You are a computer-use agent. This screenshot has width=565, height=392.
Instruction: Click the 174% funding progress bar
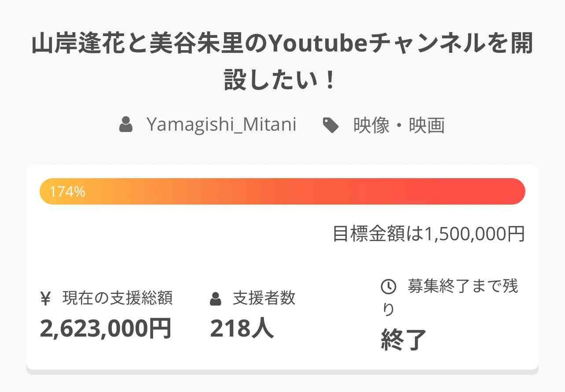pyautogui.click(x=282, y=191)
